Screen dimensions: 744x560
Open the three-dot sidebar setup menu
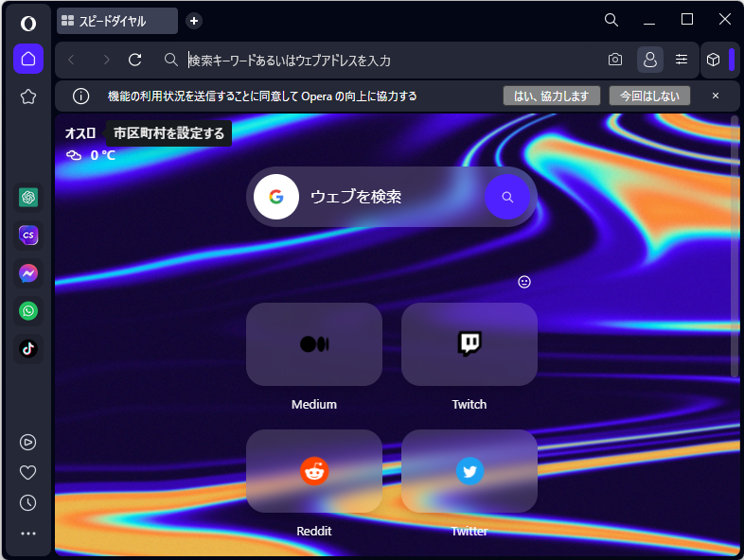(x=28, y=534)
